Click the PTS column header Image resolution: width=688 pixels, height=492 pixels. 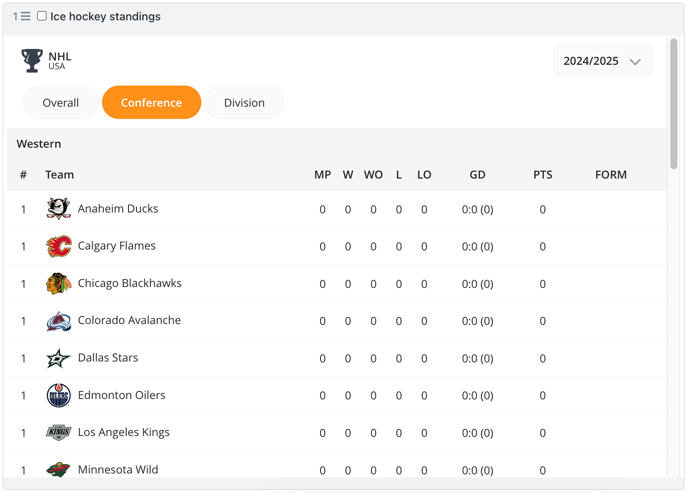point(543,175)
